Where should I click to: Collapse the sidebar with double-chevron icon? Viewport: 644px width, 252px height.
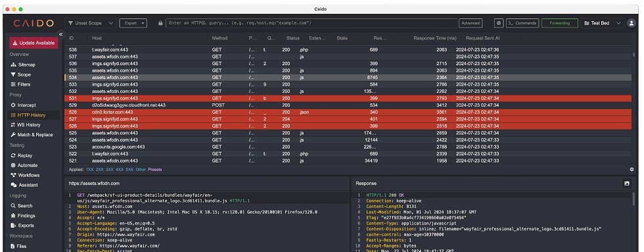pyautogui.click(x=60, y=34)
